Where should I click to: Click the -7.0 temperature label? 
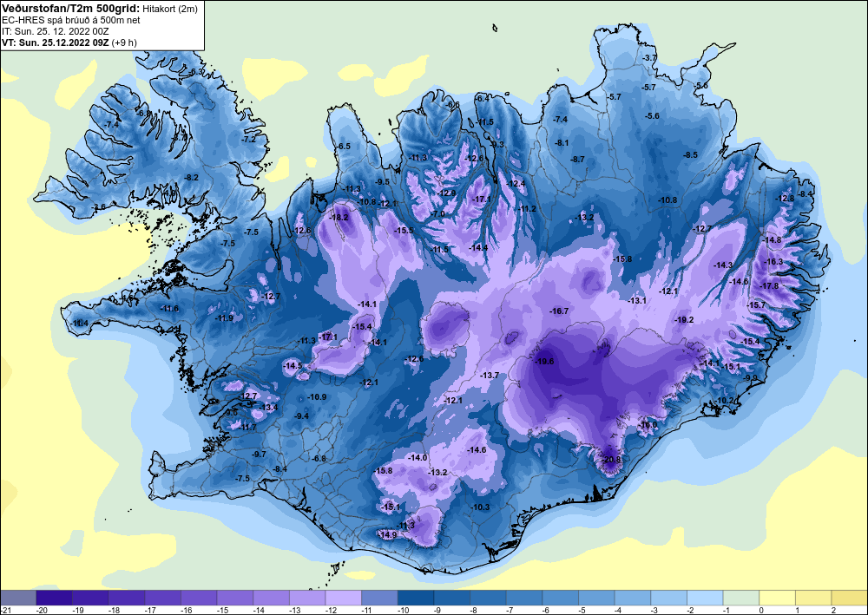click(x=437, y=214)
